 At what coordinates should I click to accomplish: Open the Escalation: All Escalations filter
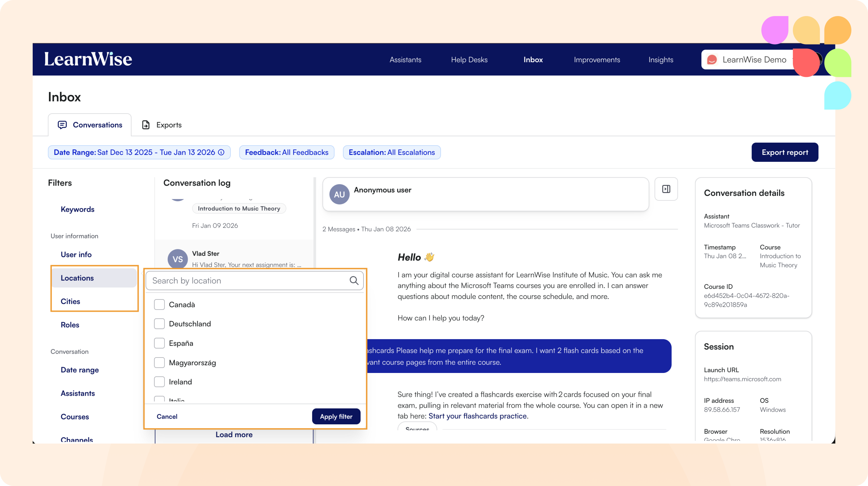pos(392,152)
